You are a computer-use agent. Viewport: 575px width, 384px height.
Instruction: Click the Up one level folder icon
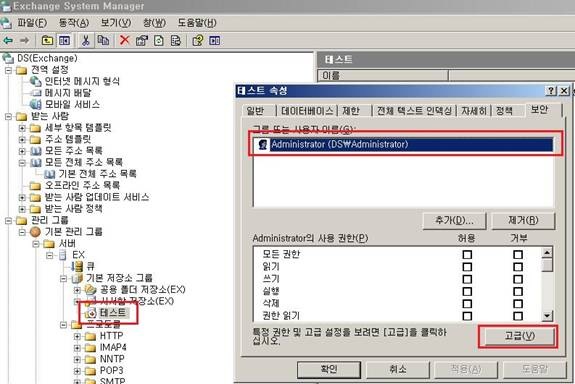point(47,40)
